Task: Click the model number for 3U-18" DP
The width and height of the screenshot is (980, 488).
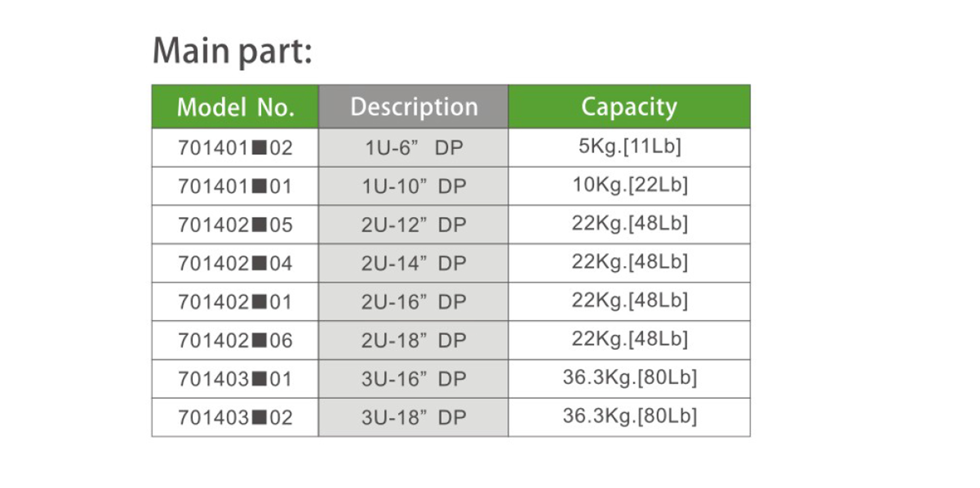Action: point(235,418)
